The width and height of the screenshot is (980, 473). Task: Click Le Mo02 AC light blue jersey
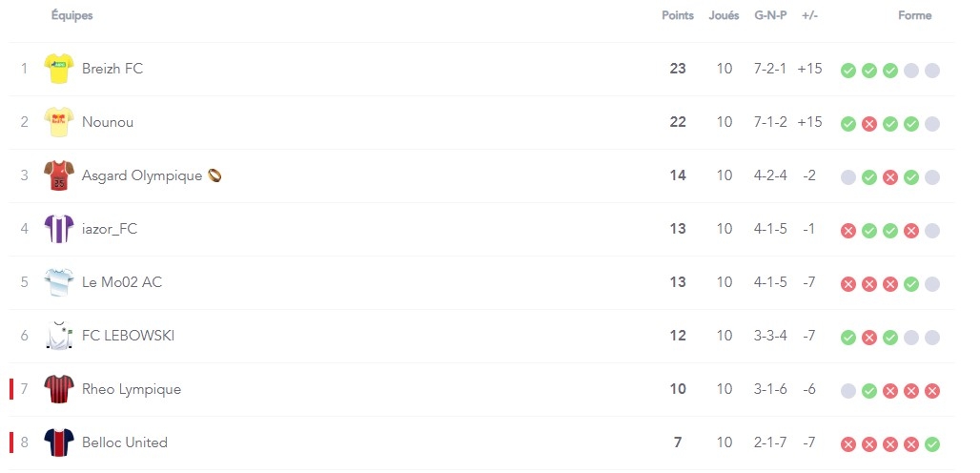[59, 282]
